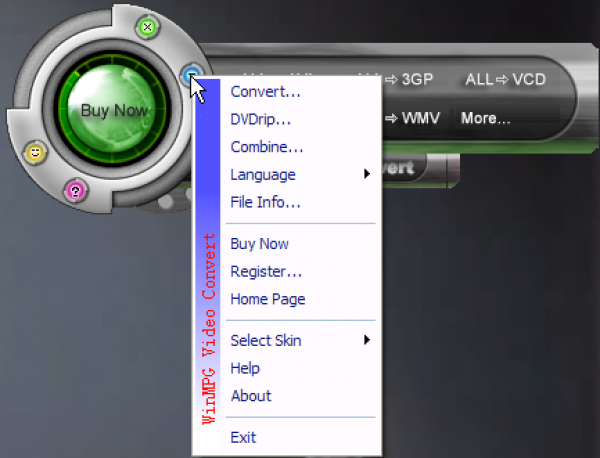600x458 pixels.
Task: Click the pink question mark help icon
Action: point(75,190)
